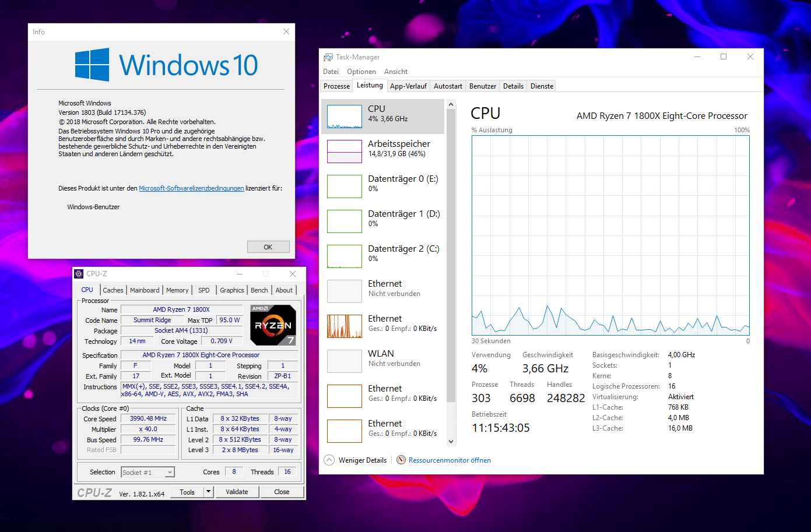Click the CPU-Z title bar icon
Image resolution: width=811 pixels, height=532 pixels.
[79, 274]
